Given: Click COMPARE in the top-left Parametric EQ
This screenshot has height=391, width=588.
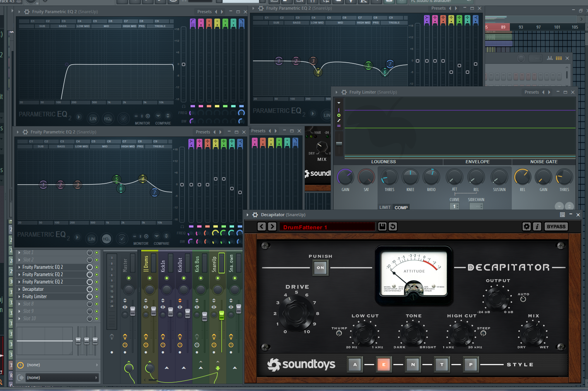Looking at the screenshot, I should coord(163,123).
